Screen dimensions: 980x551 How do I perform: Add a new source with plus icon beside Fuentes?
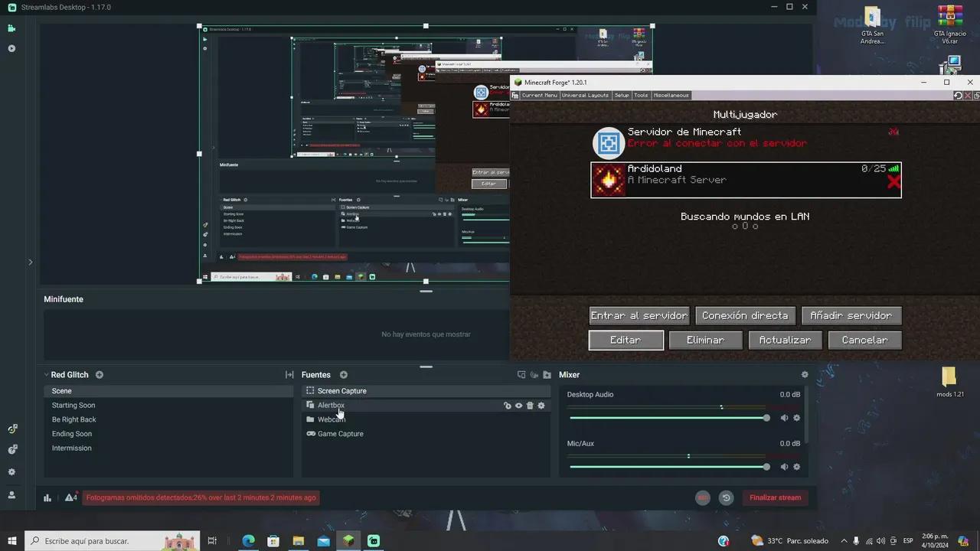344,375
